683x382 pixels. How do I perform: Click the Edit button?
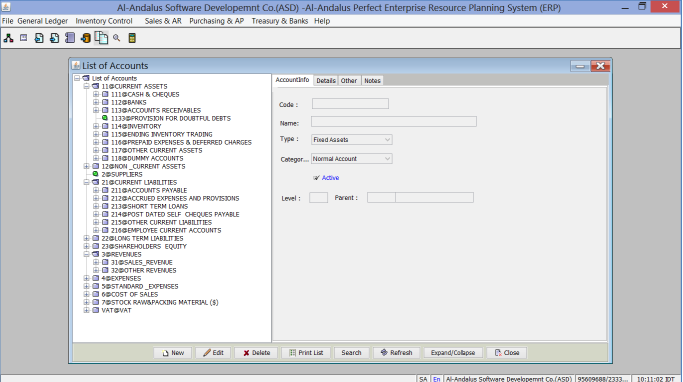pyautogui.click(x=213, y=353)
